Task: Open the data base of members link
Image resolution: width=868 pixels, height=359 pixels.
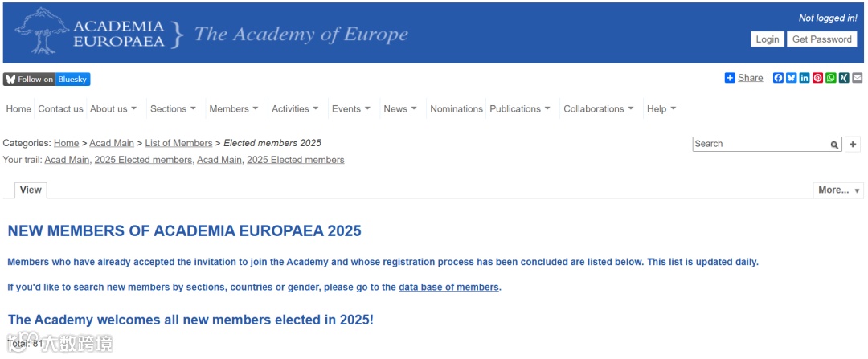Action: pyautogui.click(x=448, y=288)
